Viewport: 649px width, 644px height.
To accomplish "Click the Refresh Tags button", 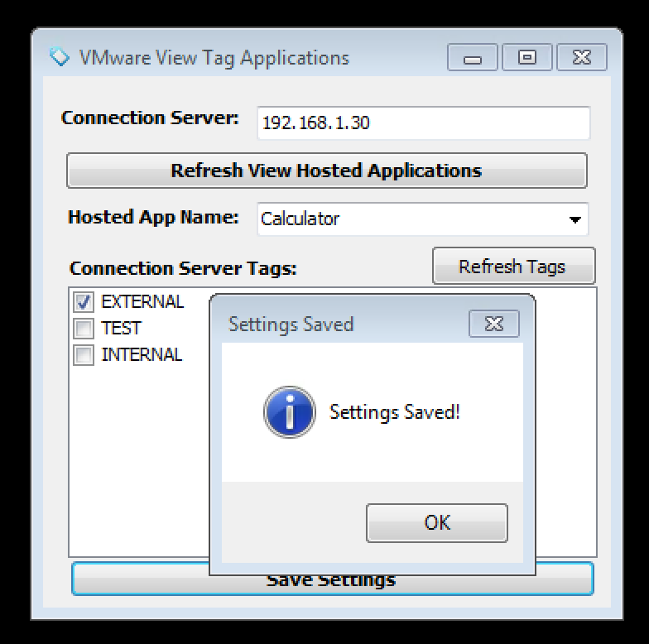I will coord(512,267).
